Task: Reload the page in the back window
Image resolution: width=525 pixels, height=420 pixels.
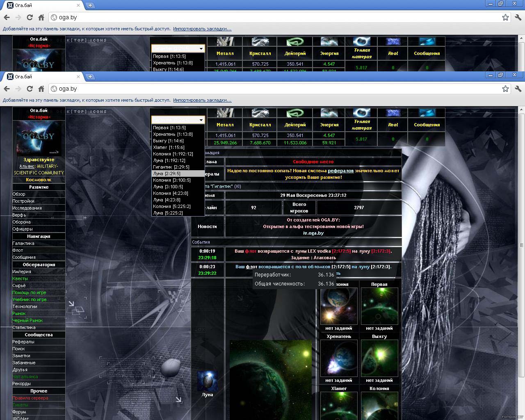Action: (30, 17)
